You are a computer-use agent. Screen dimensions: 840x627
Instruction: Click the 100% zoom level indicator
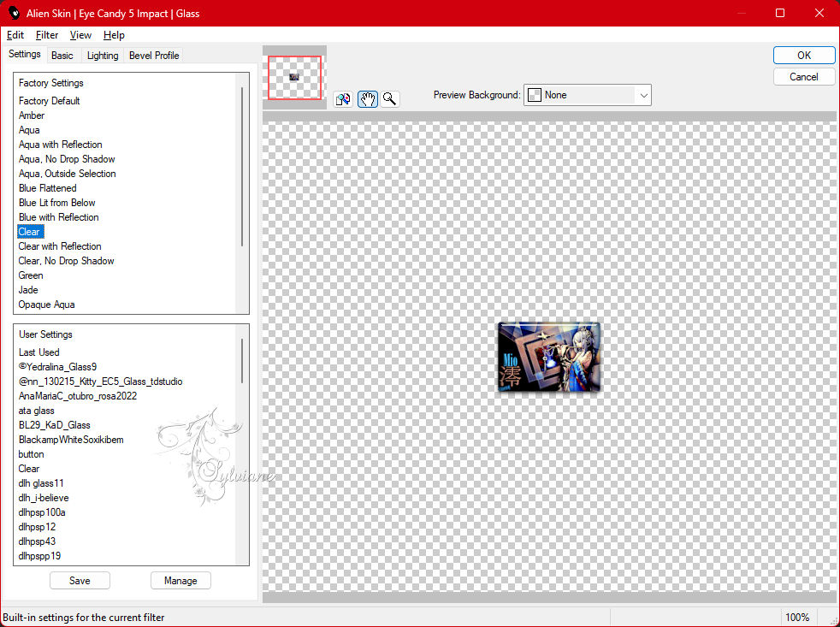(797, 617)
